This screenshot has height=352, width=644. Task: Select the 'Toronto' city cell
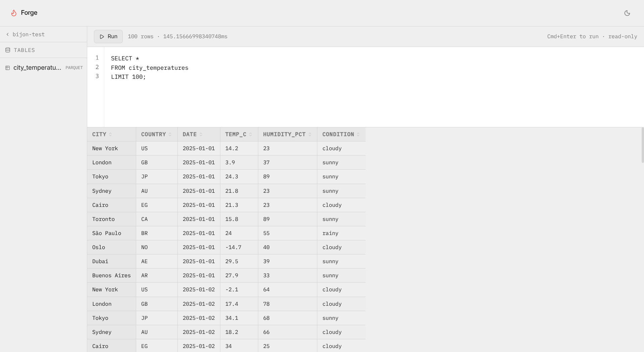[112, 219]
